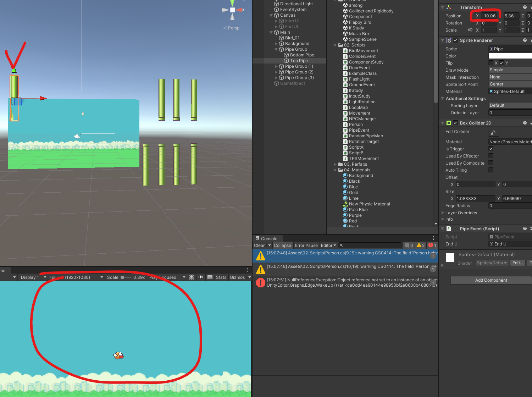Toggle the debugger bug icon in Game toolbar

pos(192,277)
